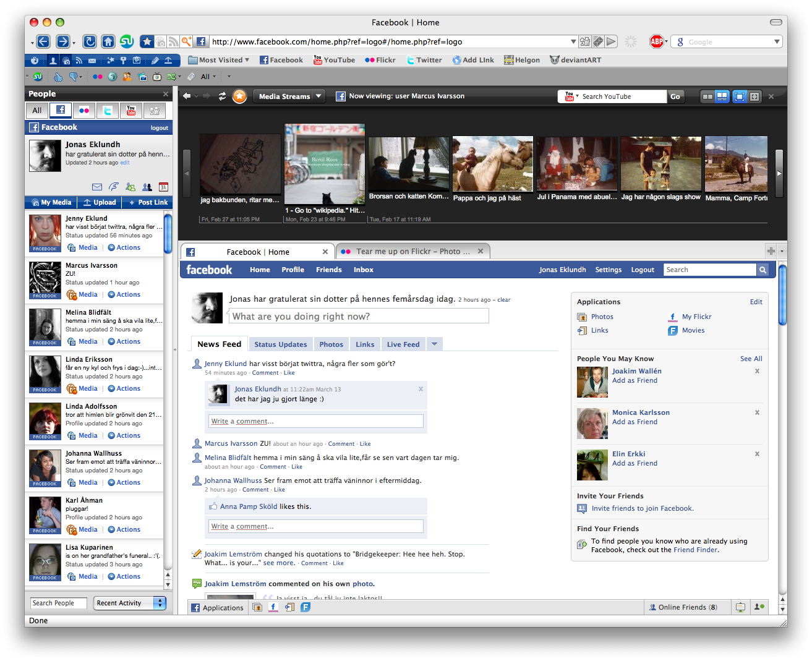812x661 pixels.
Task: Expand the Most Visited bookmarks folder
Action: [219, 60]
